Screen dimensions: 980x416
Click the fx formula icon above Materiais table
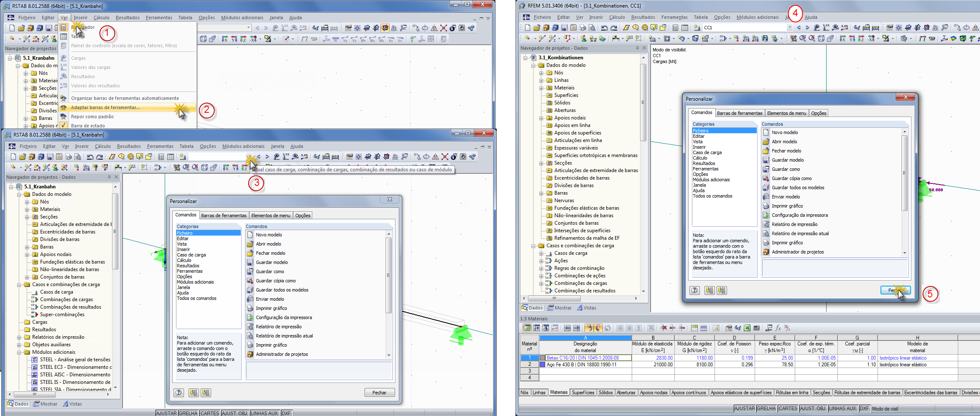coord(778,328)
